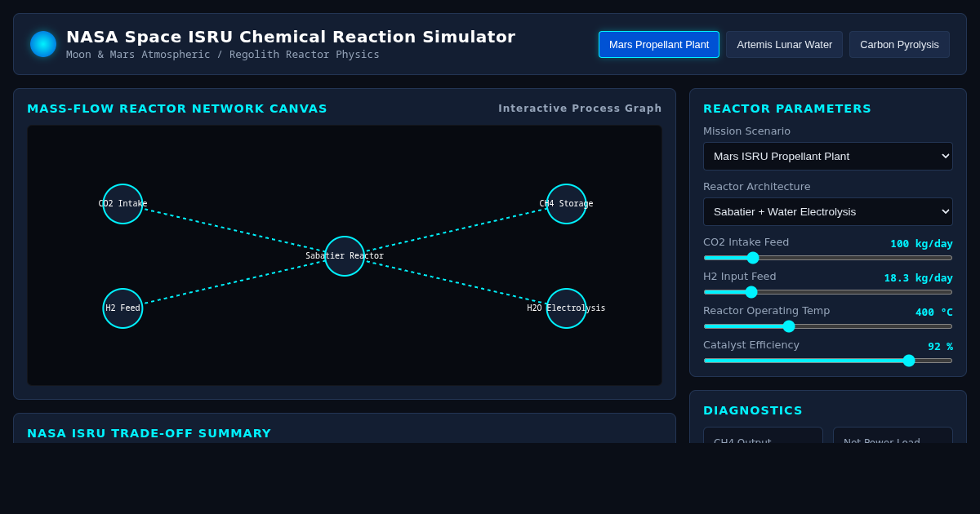Click the Interactive Process Graph label
980x514 pixels.
click(580, 109)
